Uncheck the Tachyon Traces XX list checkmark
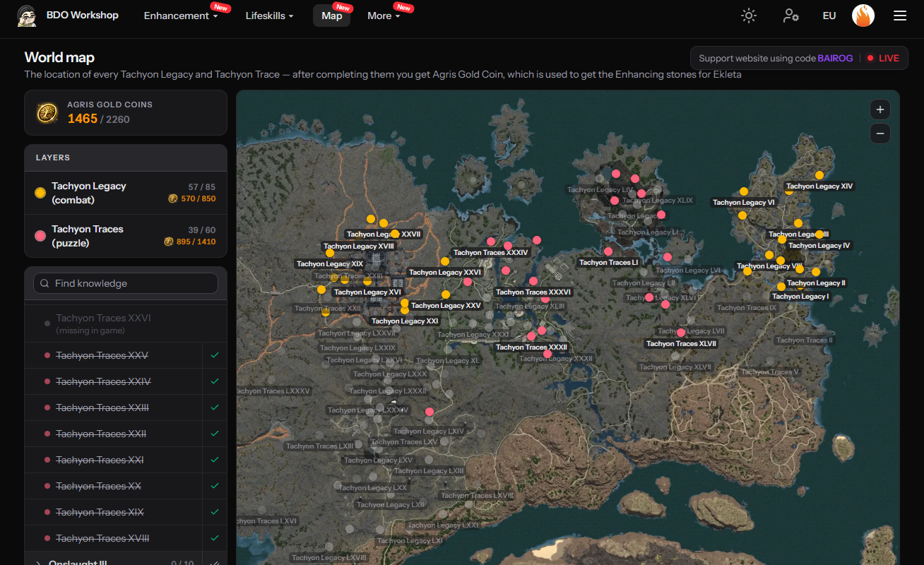 pyautogui.click(x=215, y=486)
